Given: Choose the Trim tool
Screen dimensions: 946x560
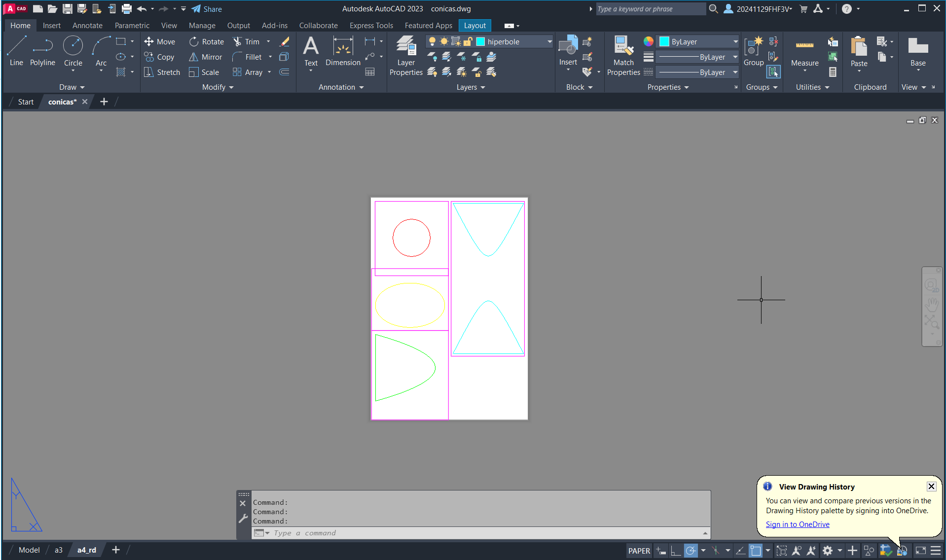Looking at the screenshot, I should pos(246,41).
